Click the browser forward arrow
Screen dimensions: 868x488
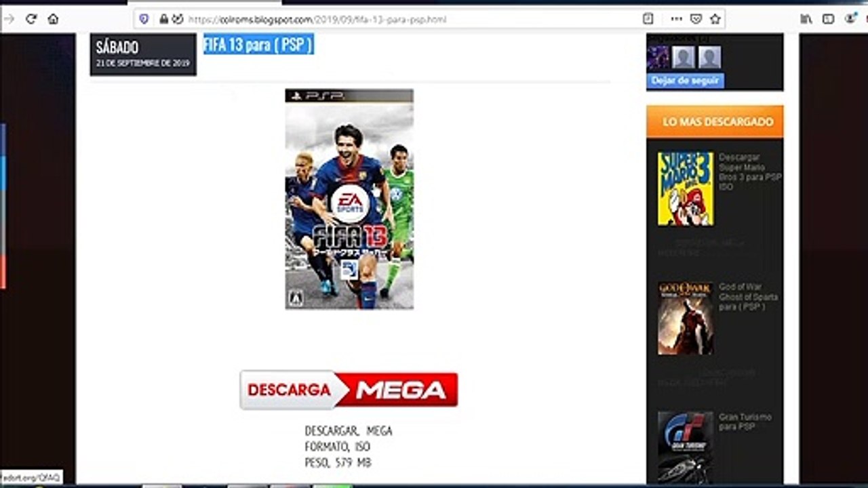pyautogui.click(x=9, y=19)
